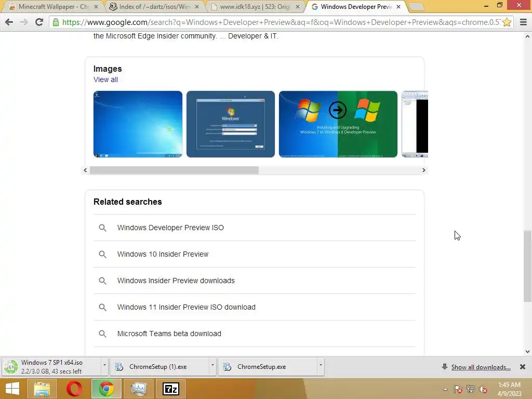Click the muted volume tray icon
This screenshot has height=399, width=532.
point(483,389)
